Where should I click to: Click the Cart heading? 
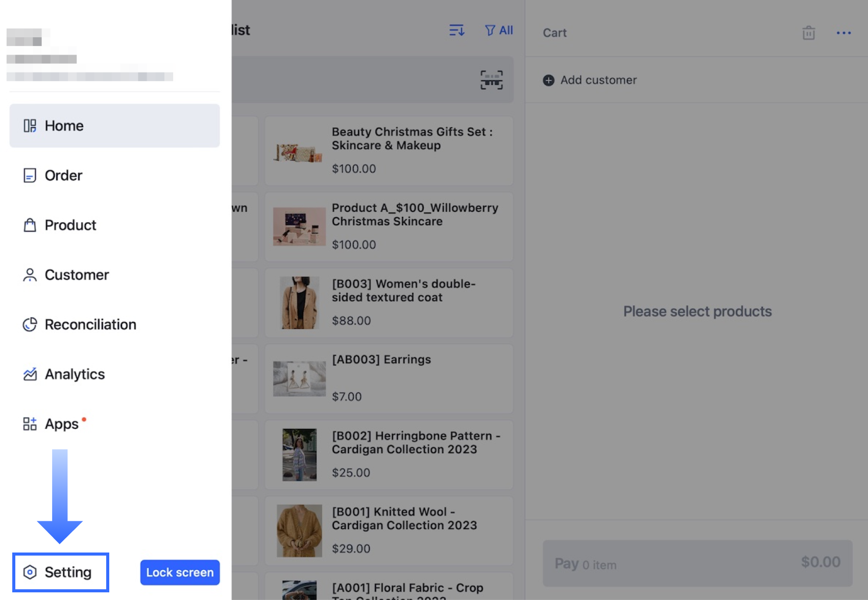coord(554,33)
